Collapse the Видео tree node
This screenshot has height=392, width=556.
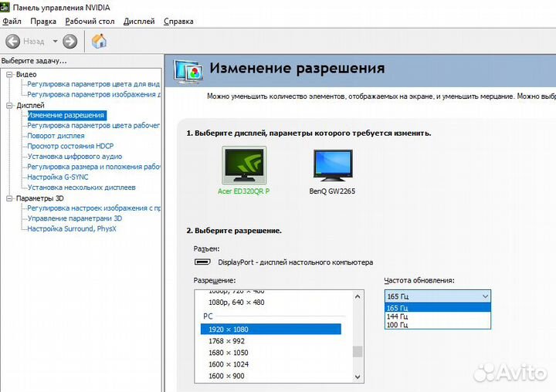pos(9,74)
